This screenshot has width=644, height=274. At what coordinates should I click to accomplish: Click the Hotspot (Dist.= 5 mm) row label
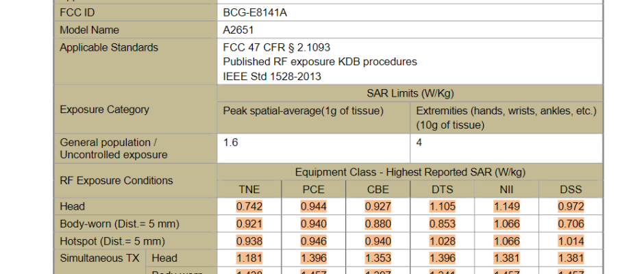112,241
